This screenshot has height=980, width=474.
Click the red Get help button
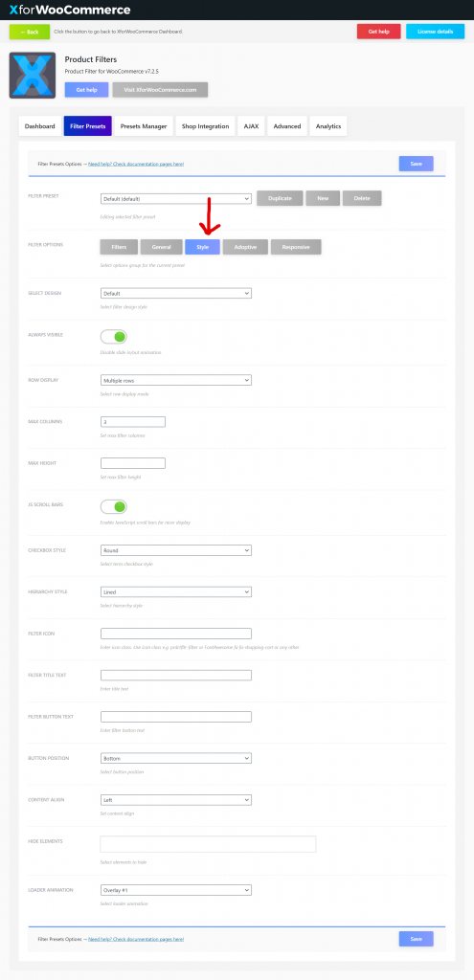click(379, 32)
